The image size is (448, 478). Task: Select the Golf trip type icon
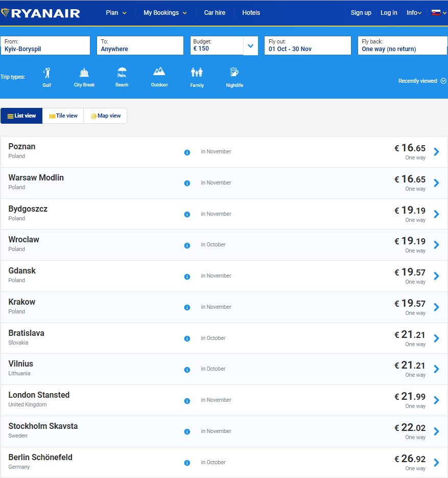46,73
